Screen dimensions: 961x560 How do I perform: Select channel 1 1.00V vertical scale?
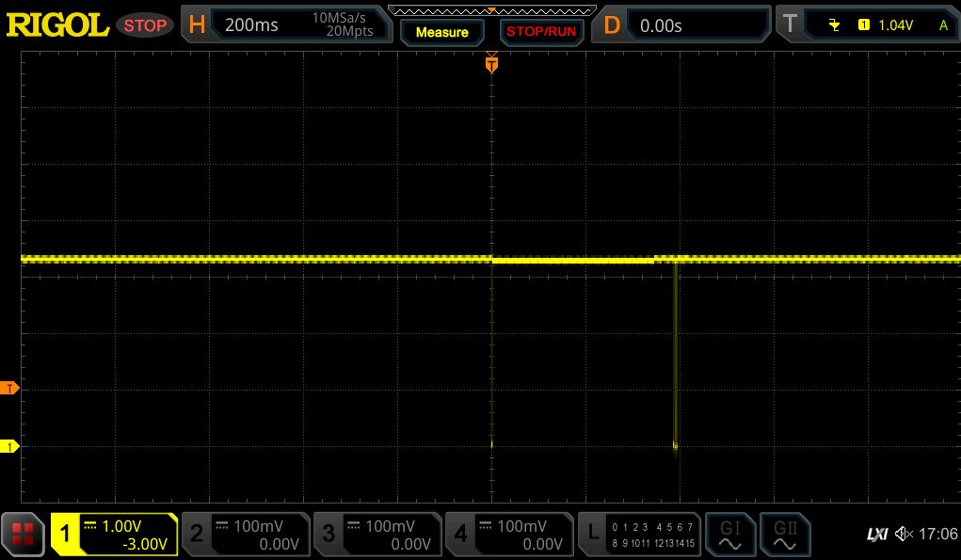pyautogui.click(x=121, y=526)
